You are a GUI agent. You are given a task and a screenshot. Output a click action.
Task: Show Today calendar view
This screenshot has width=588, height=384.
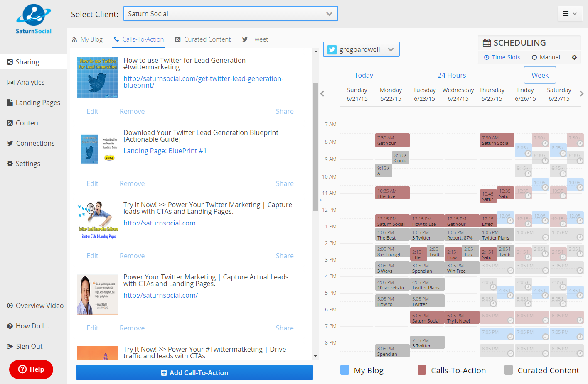pyautogui.click(x=364, y=75)
